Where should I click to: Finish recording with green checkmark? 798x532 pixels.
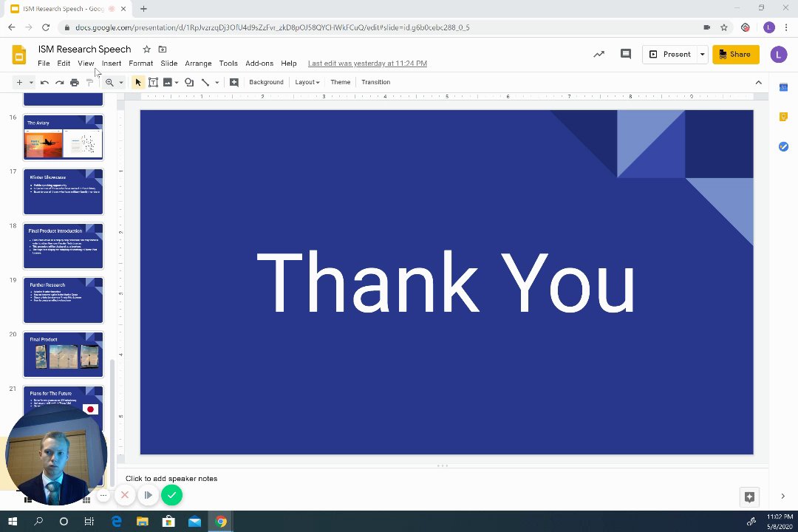[172, 495]
